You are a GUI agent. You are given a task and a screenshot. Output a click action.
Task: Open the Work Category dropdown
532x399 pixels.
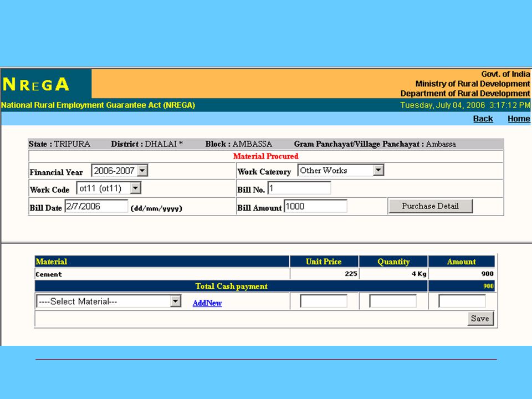341,170
